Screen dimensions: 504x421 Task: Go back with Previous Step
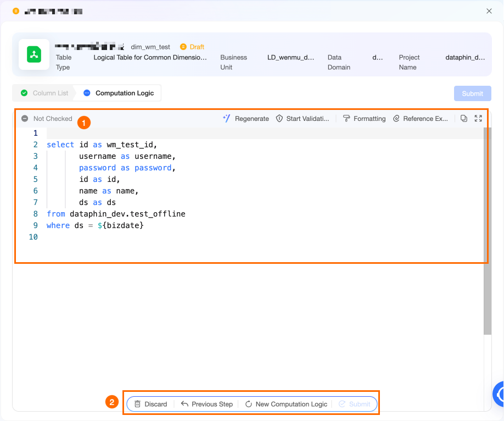[207, 404]
